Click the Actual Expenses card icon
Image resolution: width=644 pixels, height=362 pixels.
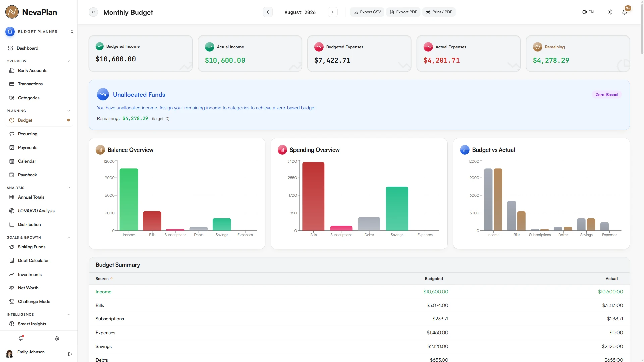click(x=428, y=47)
